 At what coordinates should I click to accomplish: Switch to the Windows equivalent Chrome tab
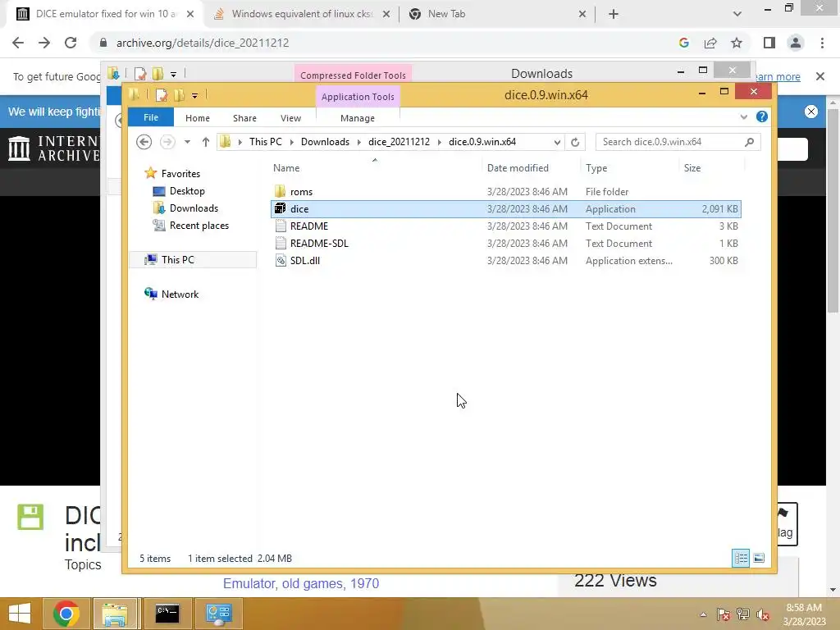pos(302,14)
